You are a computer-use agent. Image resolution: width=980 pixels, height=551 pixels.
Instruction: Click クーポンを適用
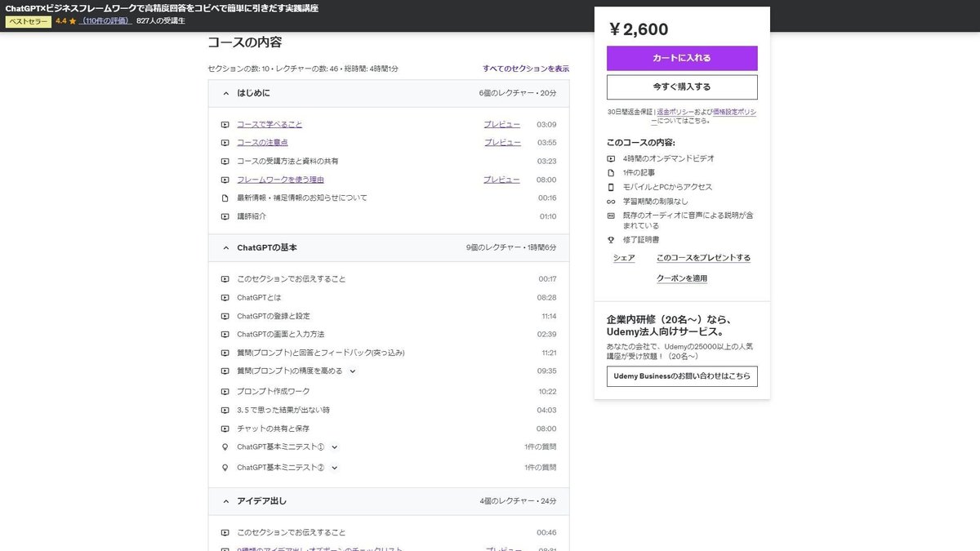[x=682, y=278]
